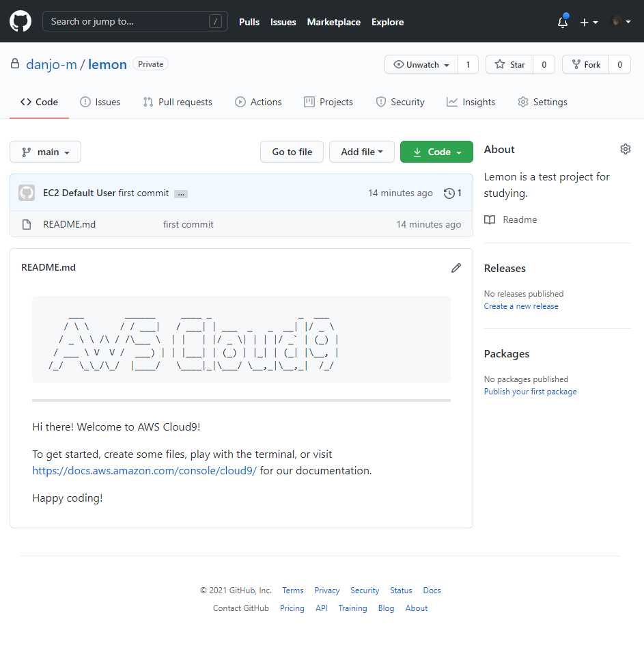Open footer Contact GitHub link
The width and height of the screenshot is (644, 652).
[241, 608]
